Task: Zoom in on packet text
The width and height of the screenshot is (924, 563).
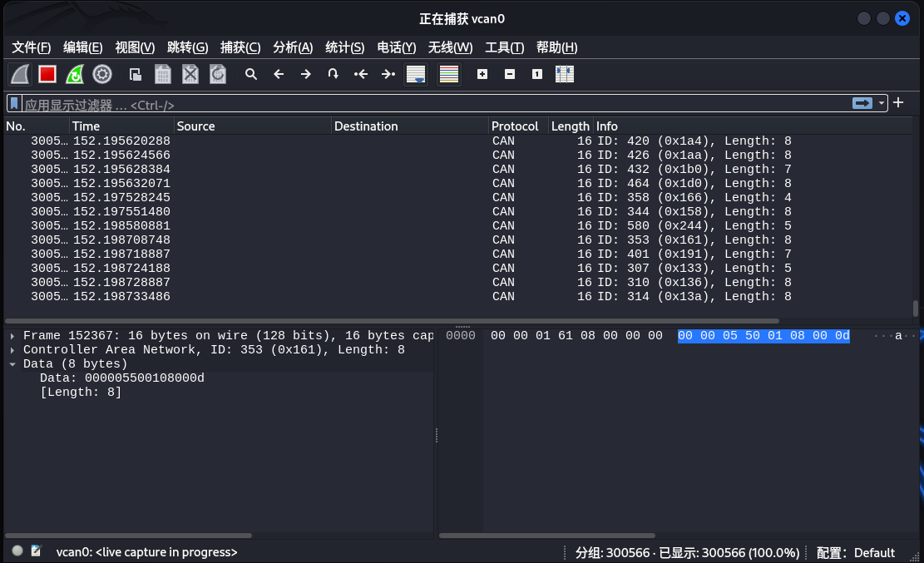Action: (x=482, y=74)
